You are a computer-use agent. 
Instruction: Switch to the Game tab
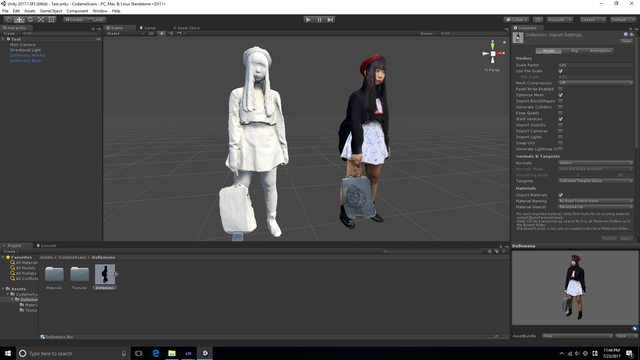click(x=148, y=28)
